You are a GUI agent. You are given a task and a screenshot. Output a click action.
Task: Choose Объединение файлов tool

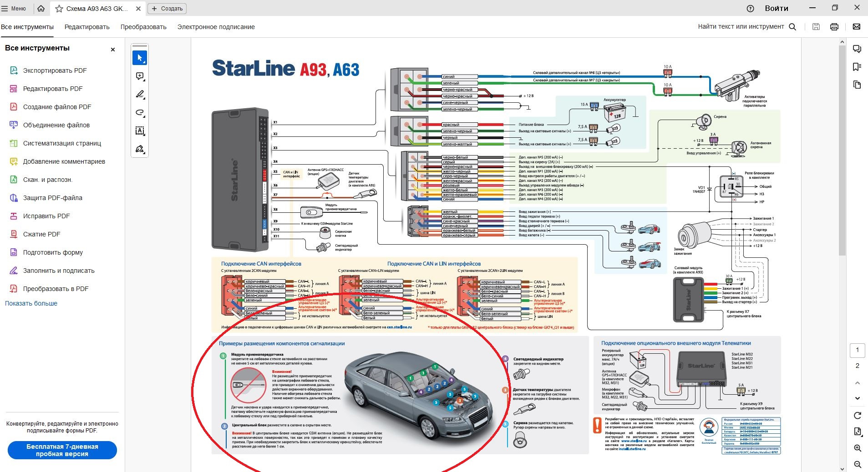[x=56, y=125]
